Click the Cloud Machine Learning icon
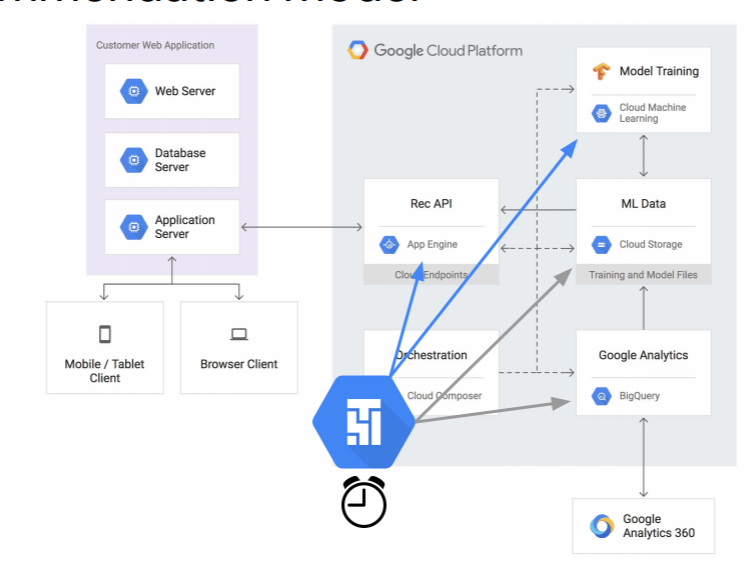Image resolution: width=753 pixels, height=565 pixels. coord(601,113)
